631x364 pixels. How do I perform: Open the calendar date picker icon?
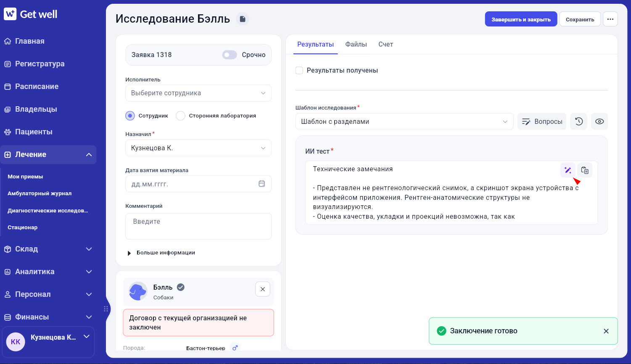(261, 184)
